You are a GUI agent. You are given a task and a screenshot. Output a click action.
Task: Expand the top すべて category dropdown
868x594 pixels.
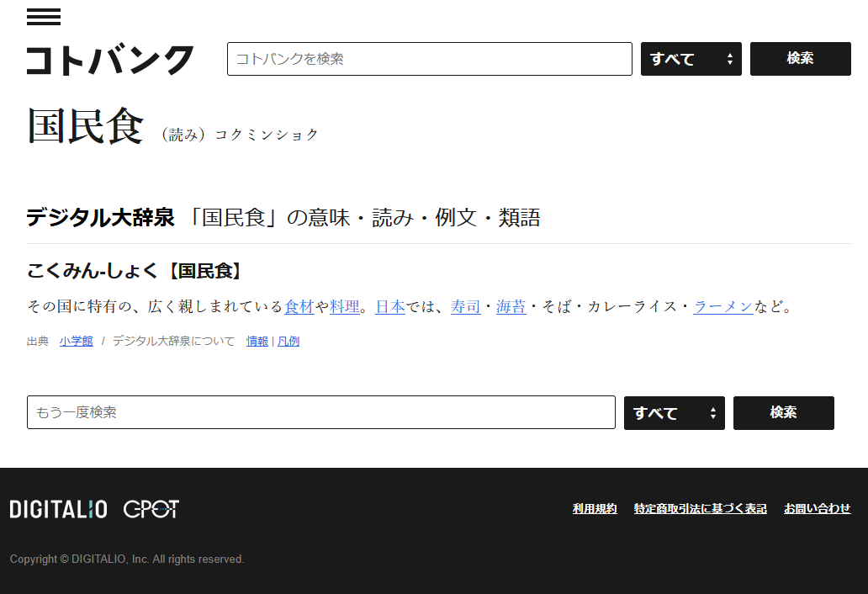coord(691,59)
